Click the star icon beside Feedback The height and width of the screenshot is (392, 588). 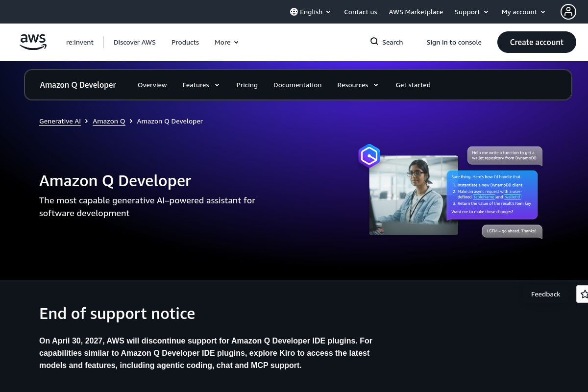coord(584,294)
